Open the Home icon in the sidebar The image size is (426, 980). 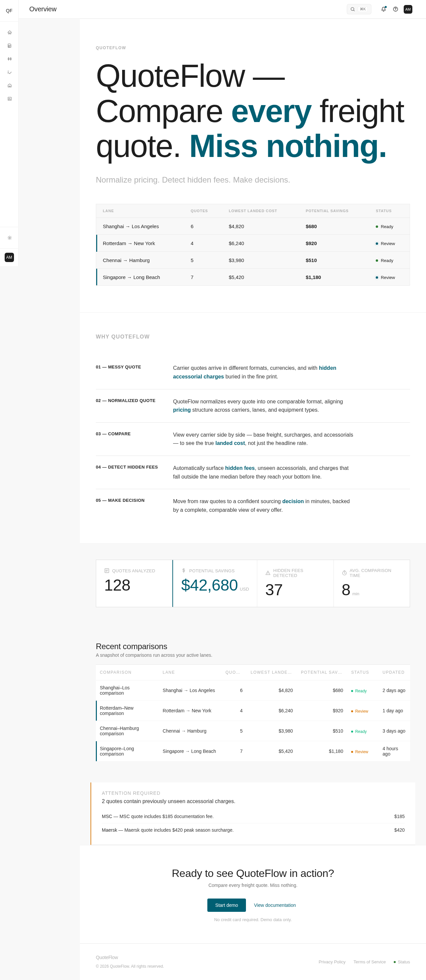coord(10,32)
